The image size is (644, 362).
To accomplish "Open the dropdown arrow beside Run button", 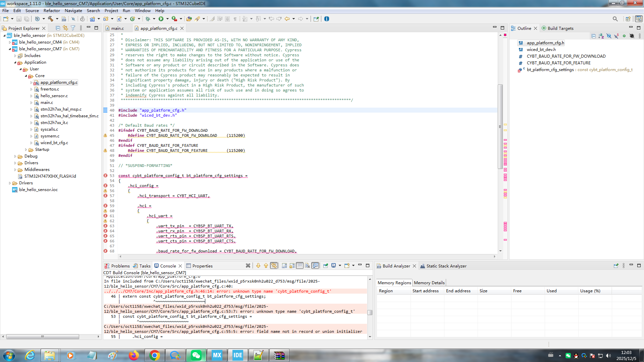I will [167, 19].
